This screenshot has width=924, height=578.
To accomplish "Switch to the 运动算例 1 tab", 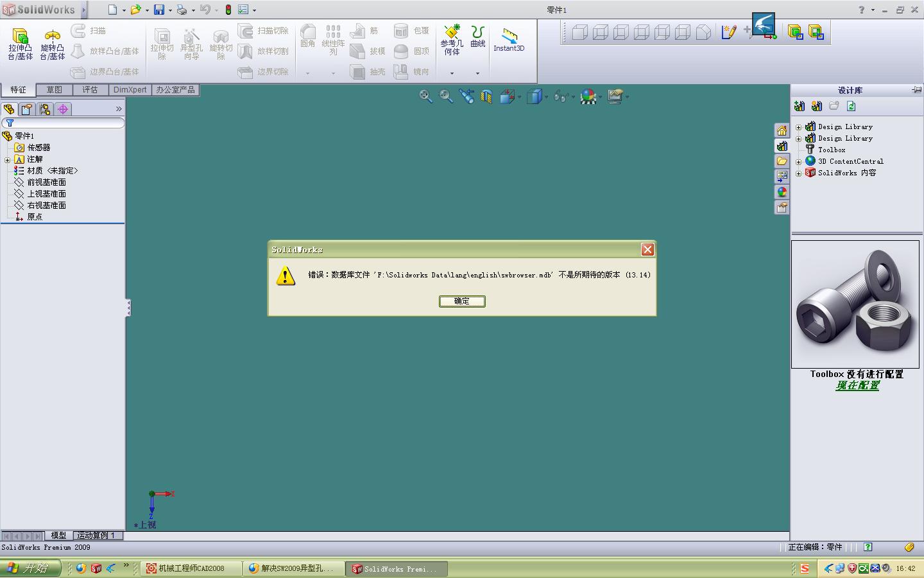I will [96, 535].
